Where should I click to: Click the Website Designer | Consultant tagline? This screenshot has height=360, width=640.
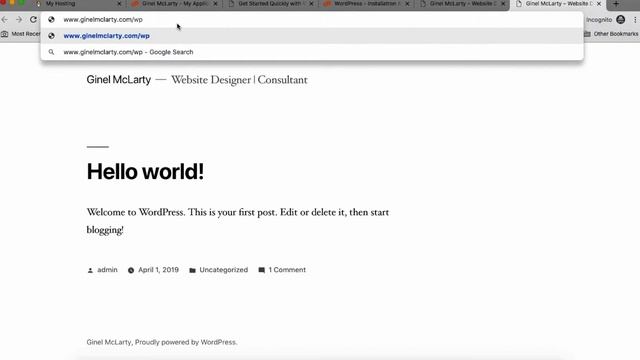[239, 80]
